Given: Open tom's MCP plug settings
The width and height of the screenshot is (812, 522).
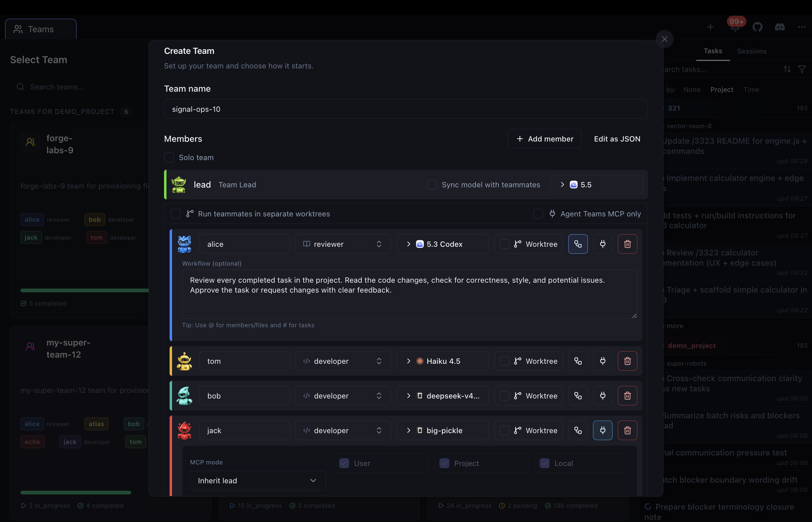Looking at the screenshot, I should (x=602, y=361).
